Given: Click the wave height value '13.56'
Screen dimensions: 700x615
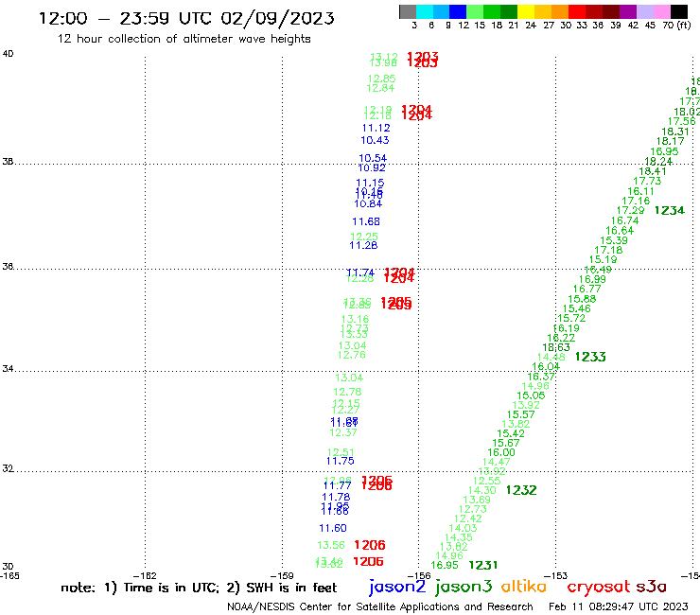Looking at the screenshot, I should click(331, 545).
